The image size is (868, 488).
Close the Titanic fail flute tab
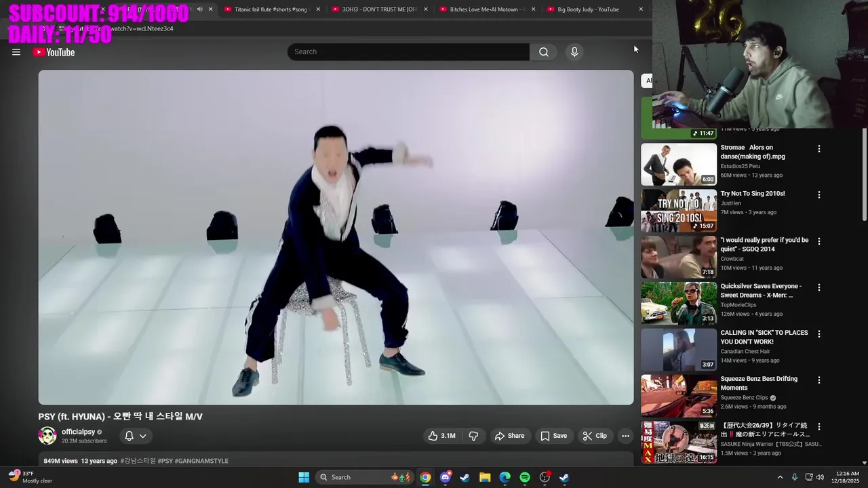pos(318,9)
